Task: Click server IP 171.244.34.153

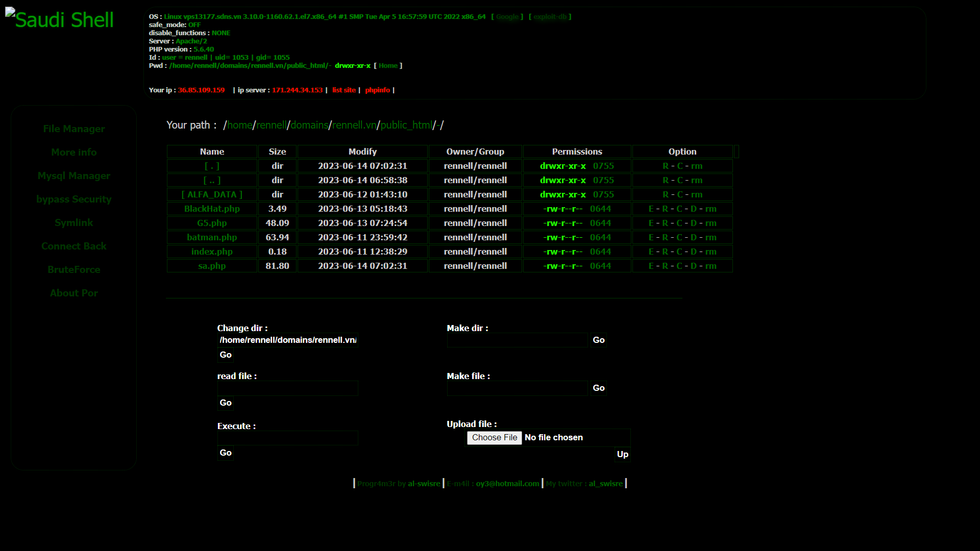Action: (x=297, y=90)
